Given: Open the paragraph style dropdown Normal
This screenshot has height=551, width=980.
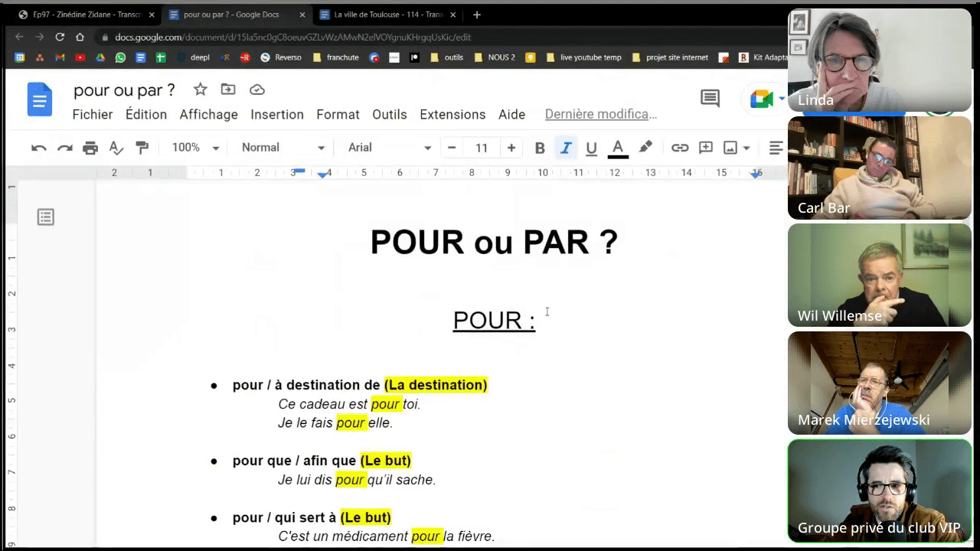Looking at the screenshot, I should coord(283,148).
